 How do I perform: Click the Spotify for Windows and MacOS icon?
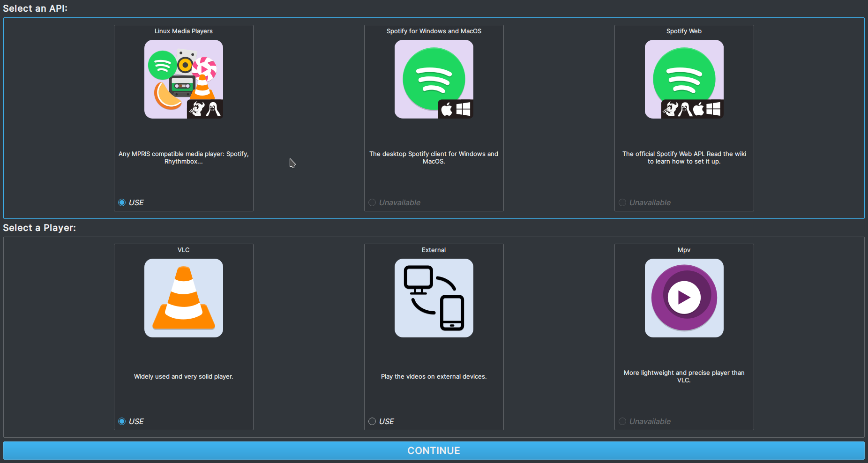(x=434, y=79)
